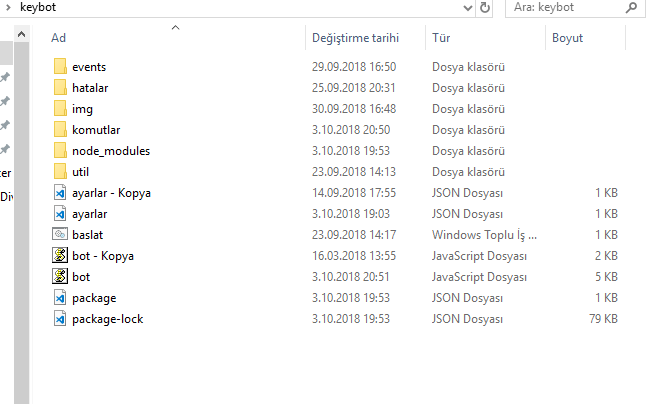Image resolution: width=648 pixels, height=404 pixels.
Task: Click the 2 KB size value
Action: (606, 256)
